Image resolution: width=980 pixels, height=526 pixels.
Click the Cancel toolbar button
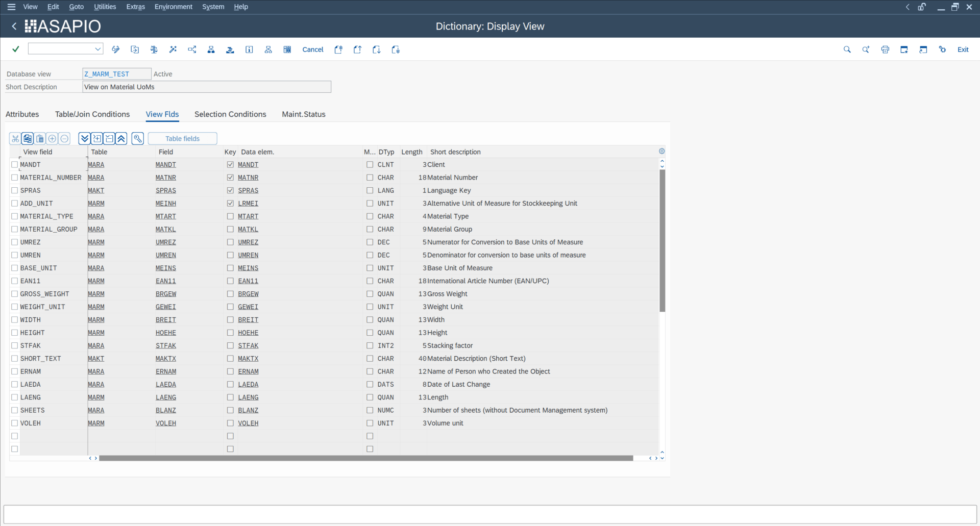[x=313, y=49]
